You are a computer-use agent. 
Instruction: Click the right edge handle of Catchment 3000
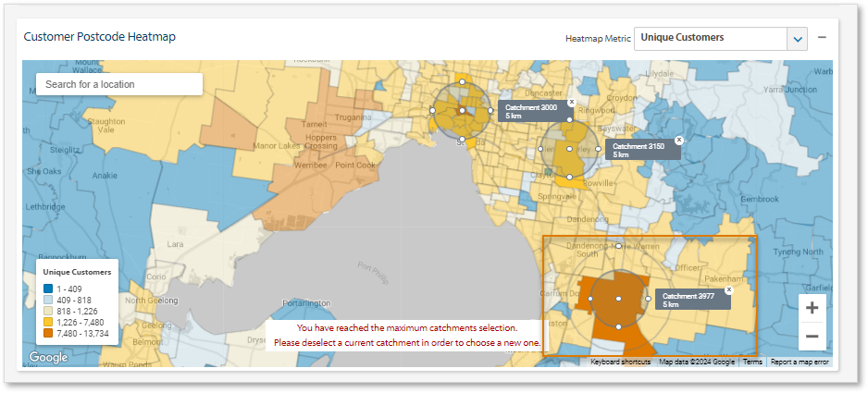coord(490,111)
